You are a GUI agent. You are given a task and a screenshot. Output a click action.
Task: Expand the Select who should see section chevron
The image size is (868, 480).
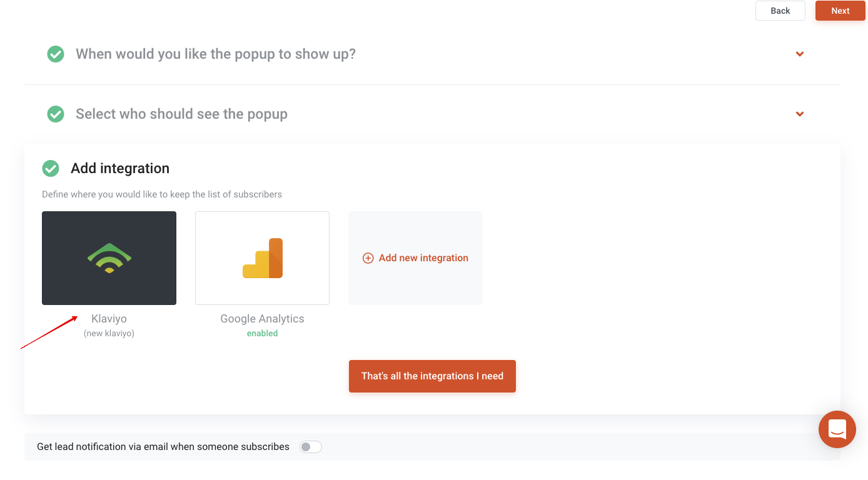(x=800, y=114)
